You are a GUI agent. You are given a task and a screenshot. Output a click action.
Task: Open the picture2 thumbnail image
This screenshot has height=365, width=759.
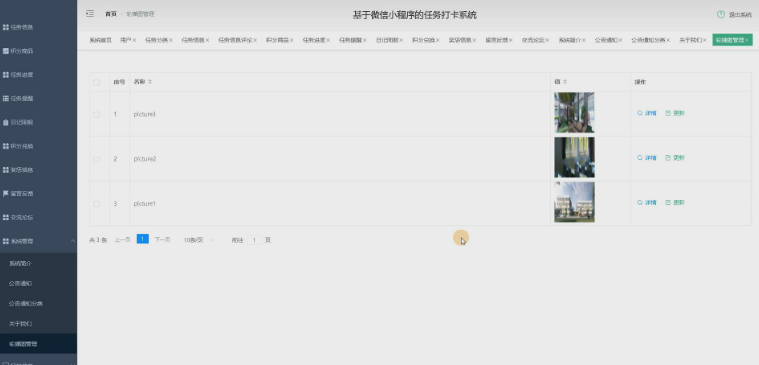click(574, 157)
